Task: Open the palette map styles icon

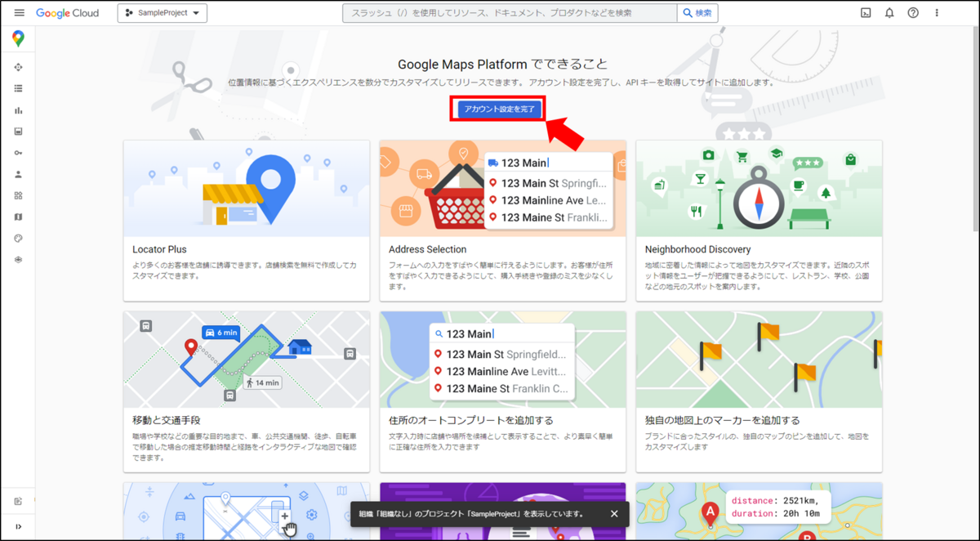Action: [18, 238]
